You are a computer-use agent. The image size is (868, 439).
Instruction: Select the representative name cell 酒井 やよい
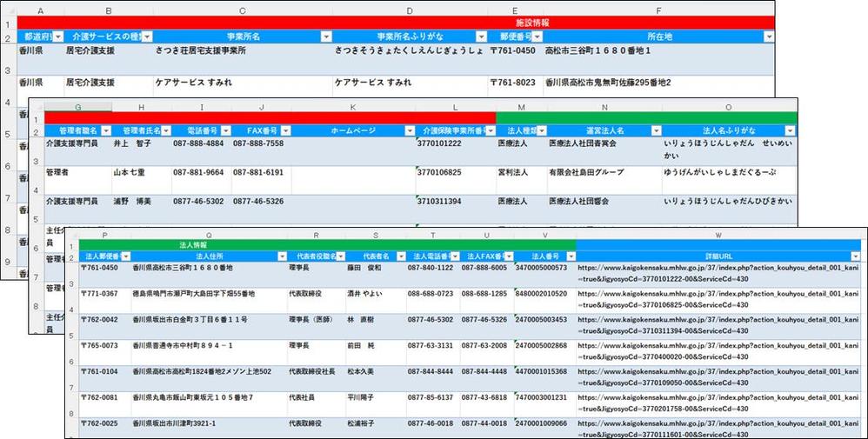coord(376,299)
